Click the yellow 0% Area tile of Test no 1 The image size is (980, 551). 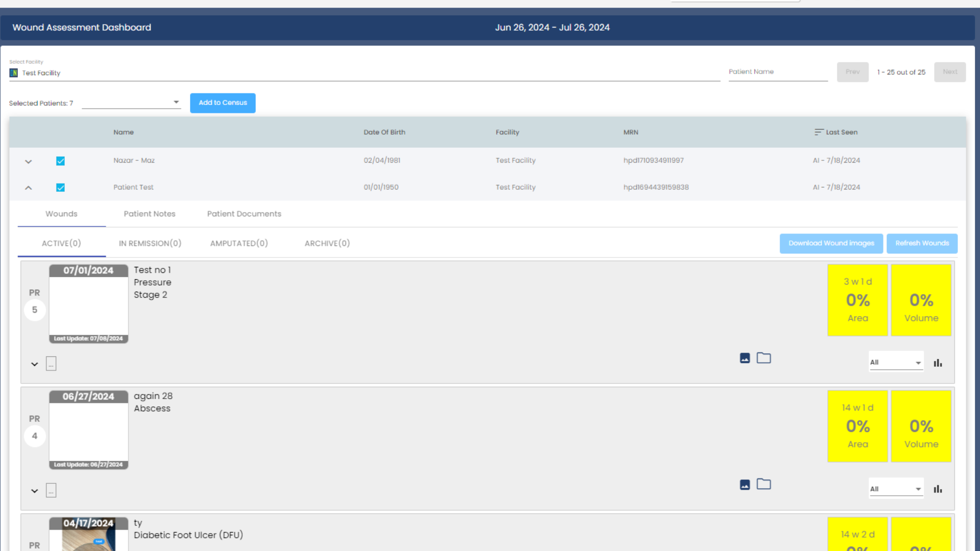857,300
